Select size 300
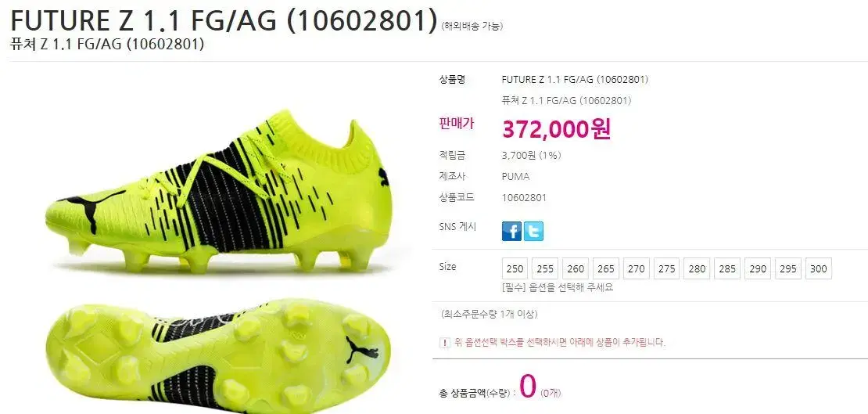The height and width of the screenshot is (414, 868). (819, 268)
